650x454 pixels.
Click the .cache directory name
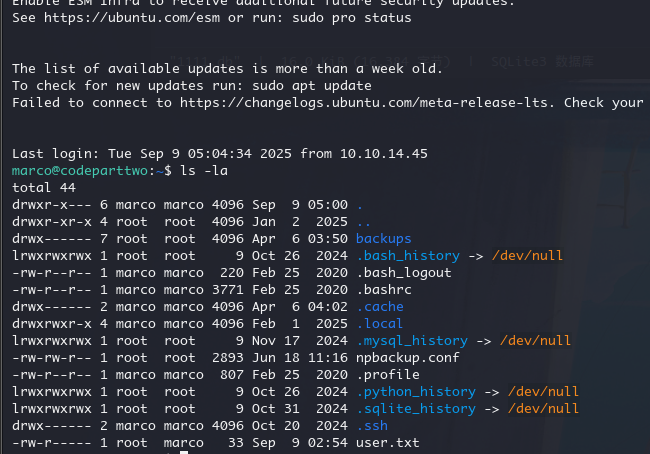coord(380,306)
